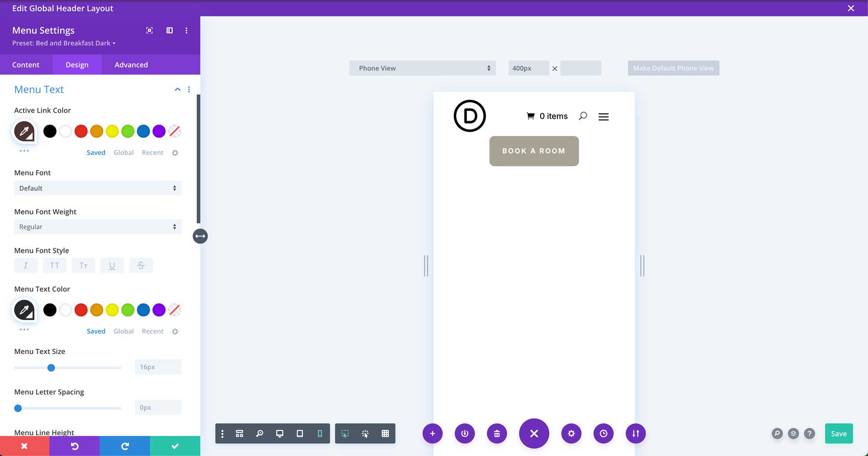Screen dimensions: 868x456
Task: Enable Italic menu font style
Action: (x=26, y=265)
